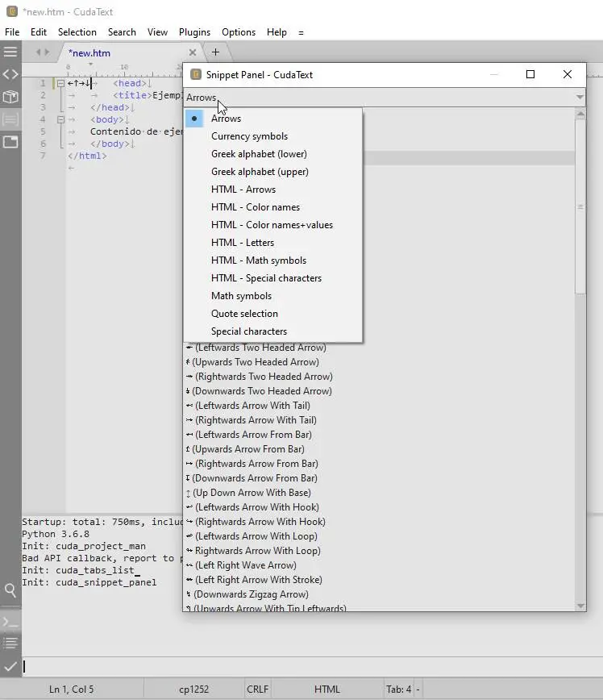
Task: Open the Project manager box icon
Action: pyautogui.click(x=10, y=97)
